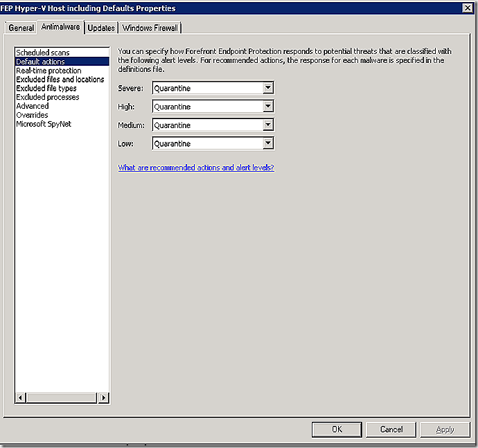Select Overrides in the list
478x448 pixels.
[62, 115]
